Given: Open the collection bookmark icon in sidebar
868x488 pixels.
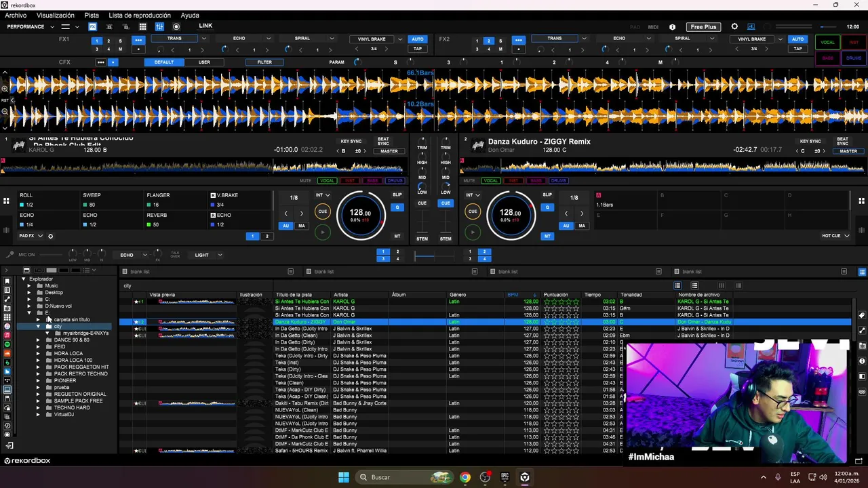Looking at the screenshot, I should click(x=7, y=281).
